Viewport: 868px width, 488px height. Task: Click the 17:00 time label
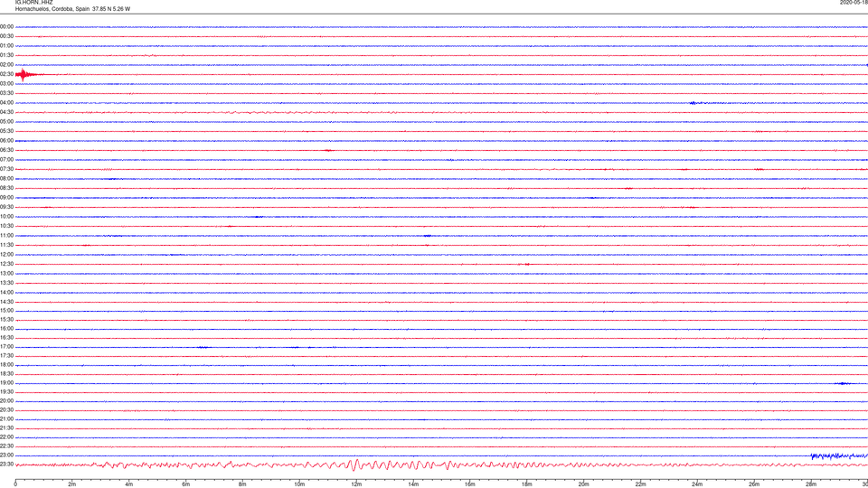(6, 347)
